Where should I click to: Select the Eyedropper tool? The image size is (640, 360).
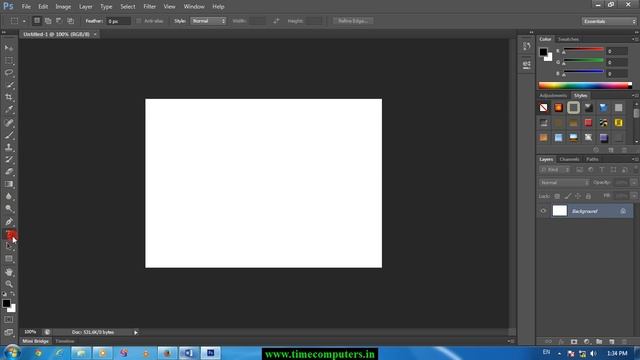9,110
